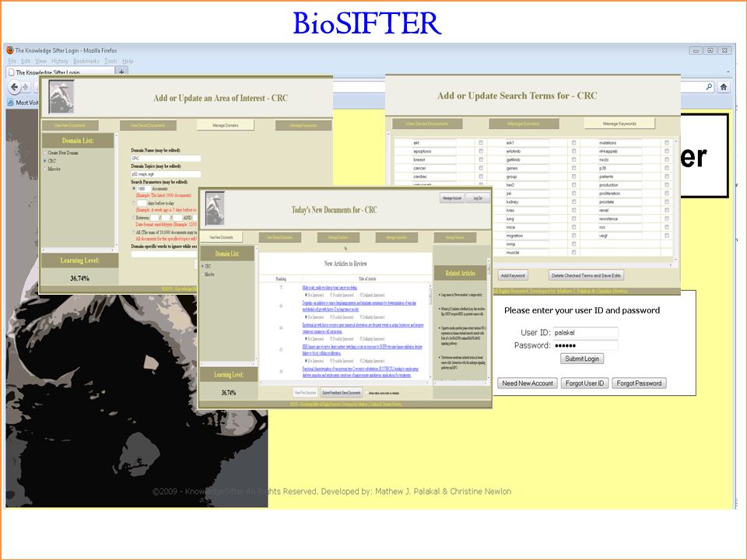Click View New Documents tab in Today's New Documents window
Image resolution: width=747 pixels, height=560 pixels.
[x=221, y=237]
